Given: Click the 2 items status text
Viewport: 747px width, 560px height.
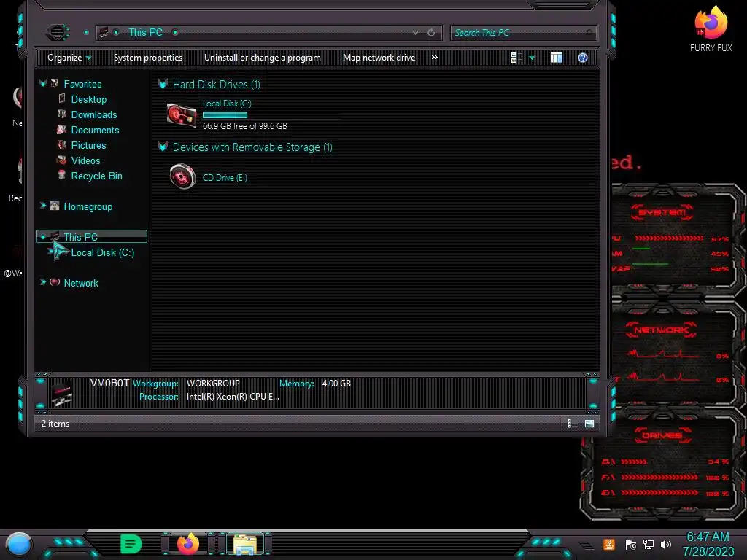Looking at the screenshot, I should pos(55,424).
